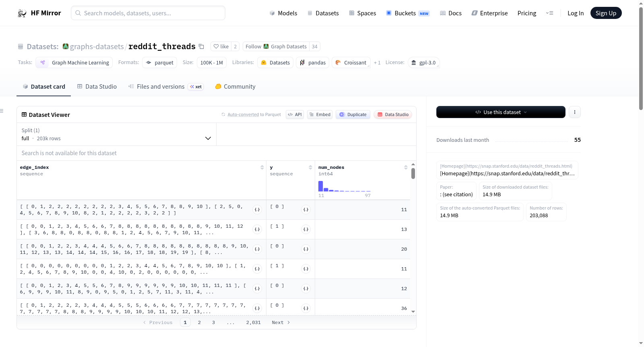
Task: Click the page vertical scrollbar thumb
Action: (x=641, y=58)
